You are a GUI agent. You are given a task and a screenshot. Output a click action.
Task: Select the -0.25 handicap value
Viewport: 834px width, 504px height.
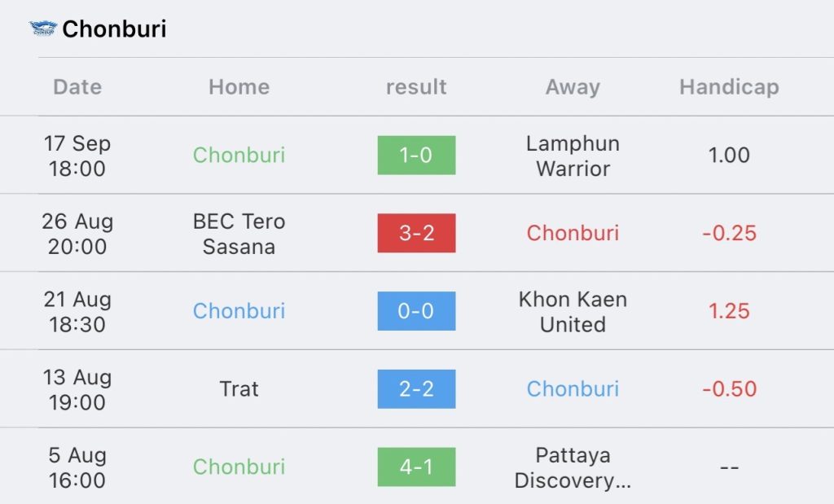click(729, 233)
